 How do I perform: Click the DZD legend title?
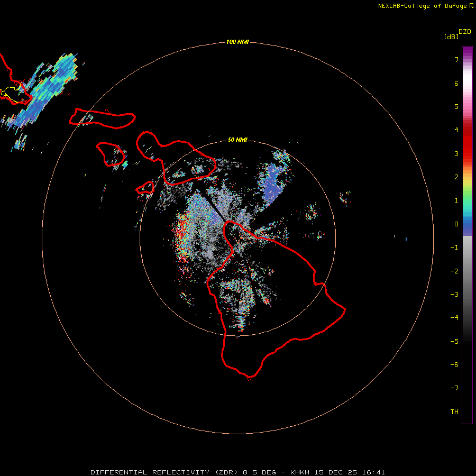point(465,32)
